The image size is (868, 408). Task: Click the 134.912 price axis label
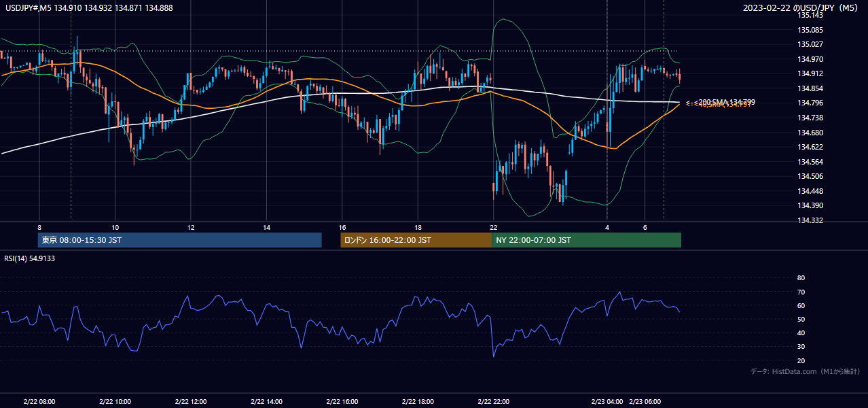(810, 73)
